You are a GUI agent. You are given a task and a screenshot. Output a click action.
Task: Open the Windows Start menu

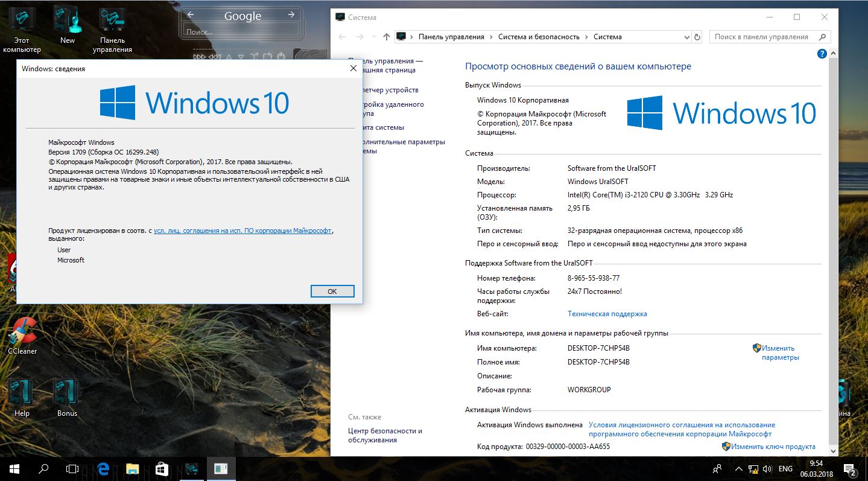tap(14, 468)
